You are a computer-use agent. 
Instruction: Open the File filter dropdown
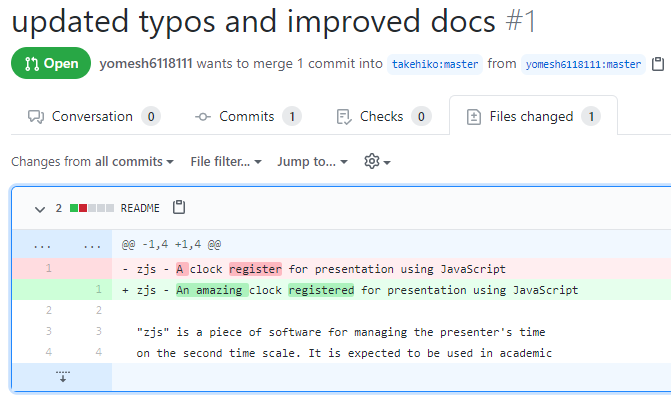226,162
